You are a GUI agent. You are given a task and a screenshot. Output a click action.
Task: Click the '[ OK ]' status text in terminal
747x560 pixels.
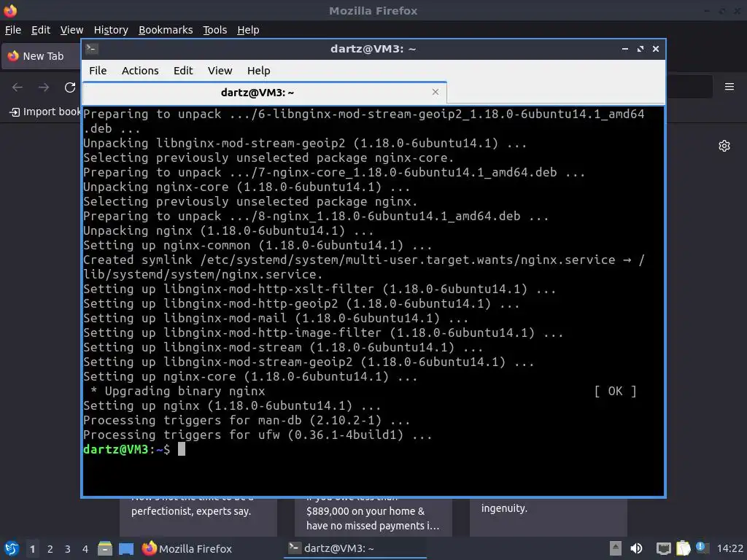[615, 391]
